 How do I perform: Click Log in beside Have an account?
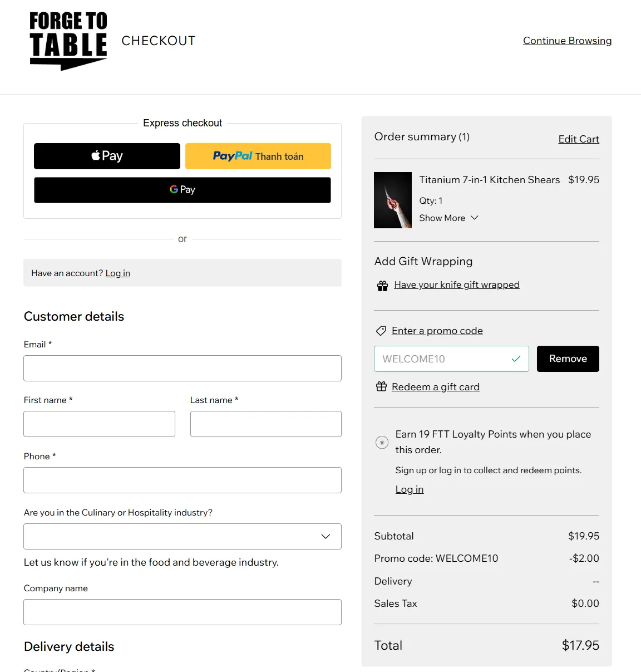117,273
